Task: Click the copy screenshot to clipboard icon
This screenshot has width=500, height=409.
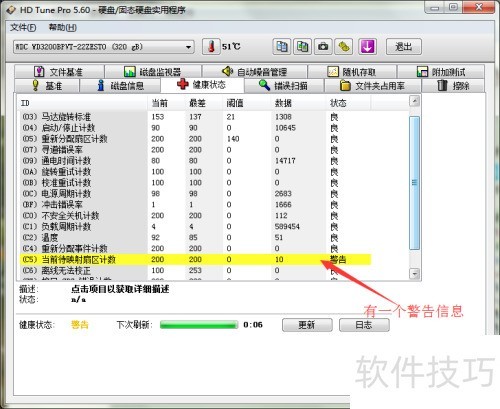Action: tap(302, 46)
